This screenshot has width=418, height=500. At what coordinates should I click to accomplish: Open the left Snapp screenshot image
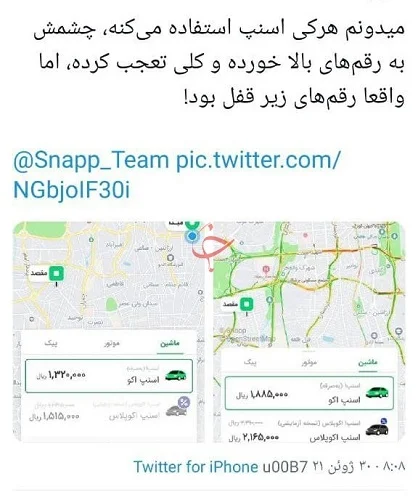coord(109,332)
